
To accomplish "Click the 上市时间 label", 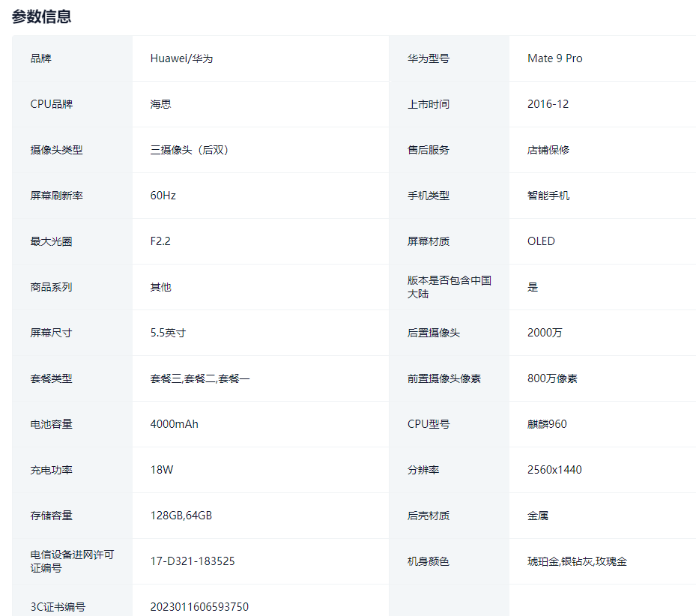I will pyautogui.click(x=429, y=104).
